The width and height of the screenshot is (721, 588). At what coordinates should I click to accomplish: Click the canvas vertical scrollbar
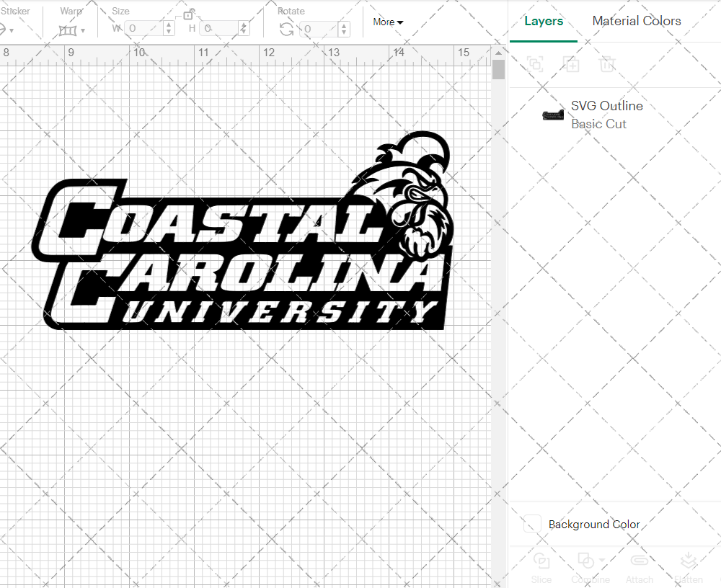point(497,68)
